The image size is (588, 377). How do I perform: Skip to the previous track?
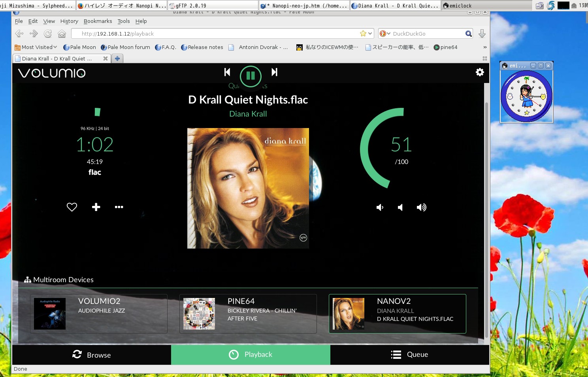(x=227, y=72)
